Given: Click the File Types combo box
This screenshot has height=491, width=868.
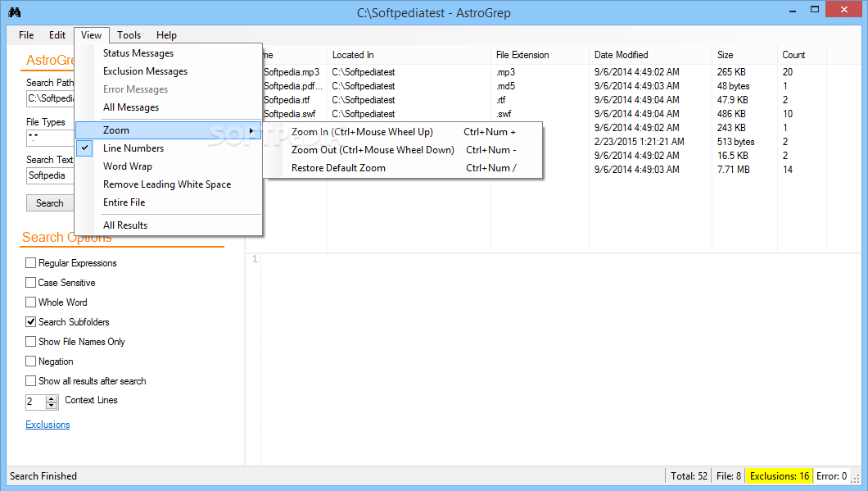Looking at the screenshot, I should coord(50,138).
